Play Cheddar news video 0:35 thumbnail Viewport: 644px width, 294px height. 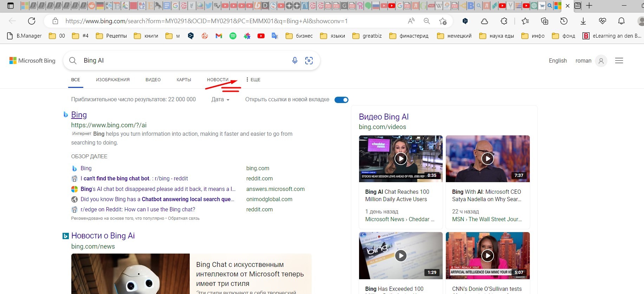401,159
